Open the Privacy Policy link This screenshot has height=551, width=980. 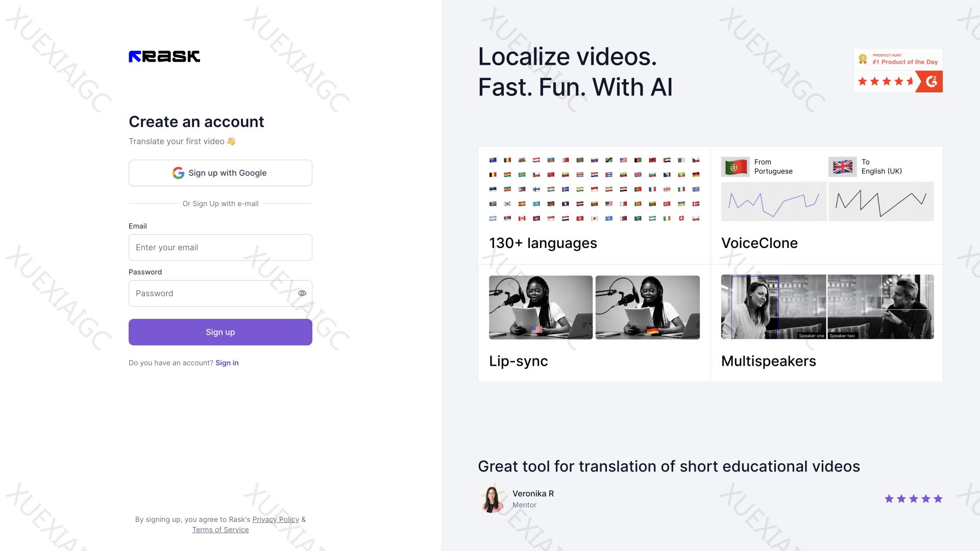click(x=275, y=519)
